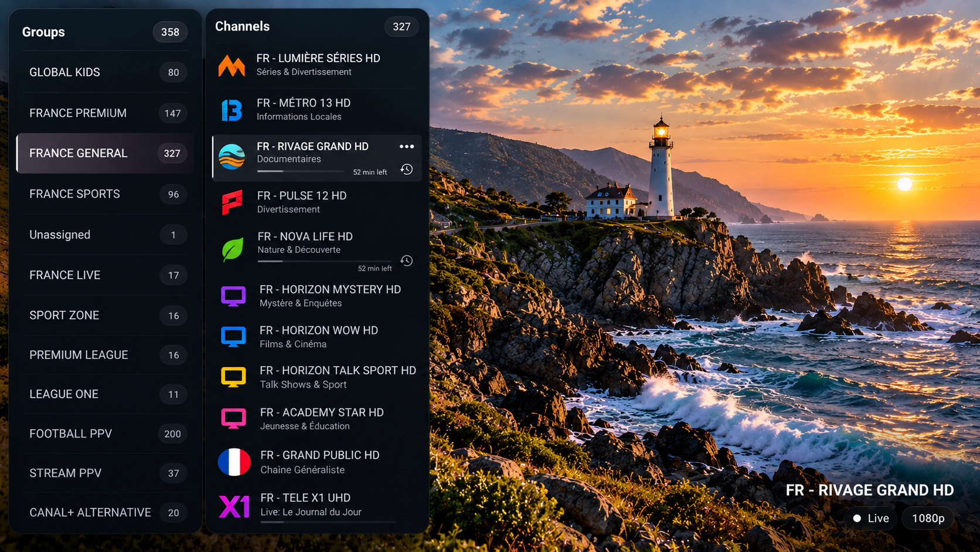Click the Rivage Grand programme progress bar
980x552 pixels.
[x=301, y=171]
